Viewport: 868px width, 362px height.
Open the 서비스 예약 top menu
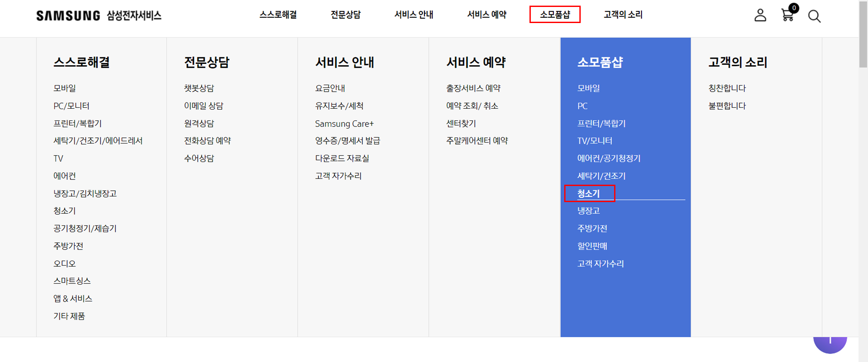click(x=487, y=14)
